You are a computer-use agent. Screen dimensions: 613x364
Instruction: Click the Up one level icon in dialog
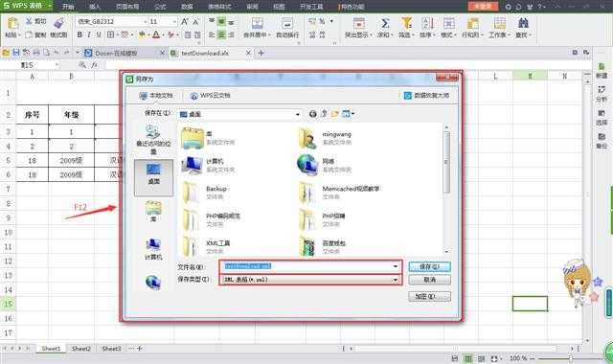point(324,114)
